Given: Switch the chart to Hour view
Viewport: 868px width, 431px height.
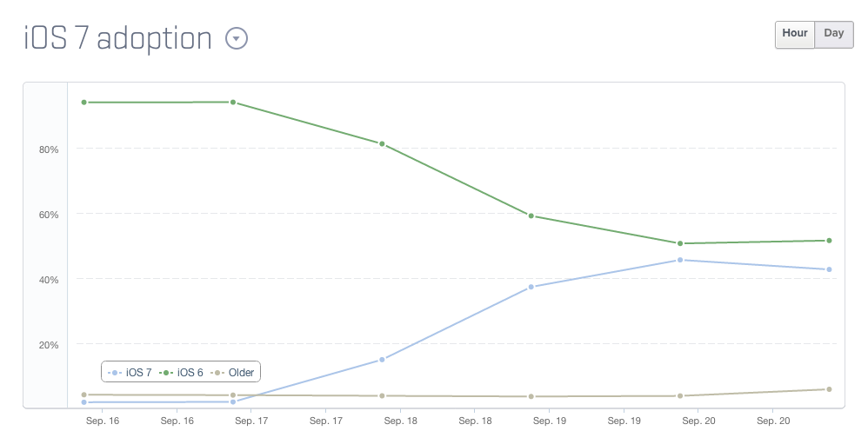Looking at the screenshot, I should [795, 34].
